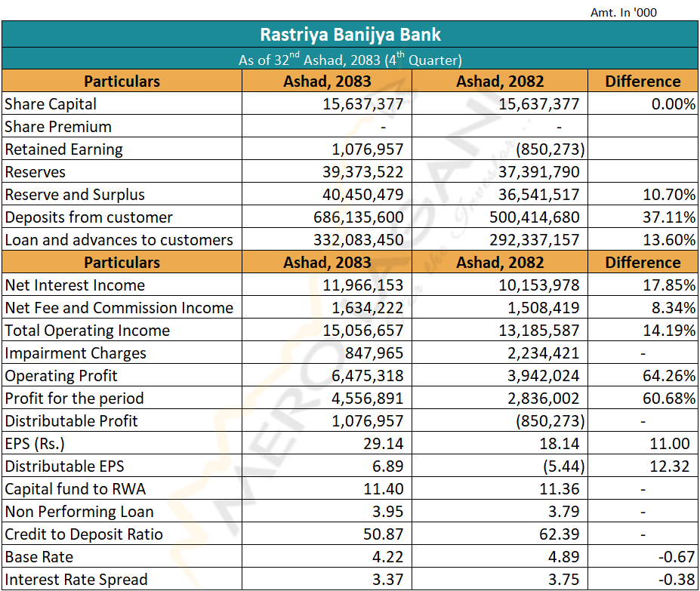
Task: Click the Base Rate label
Action: 39,557
